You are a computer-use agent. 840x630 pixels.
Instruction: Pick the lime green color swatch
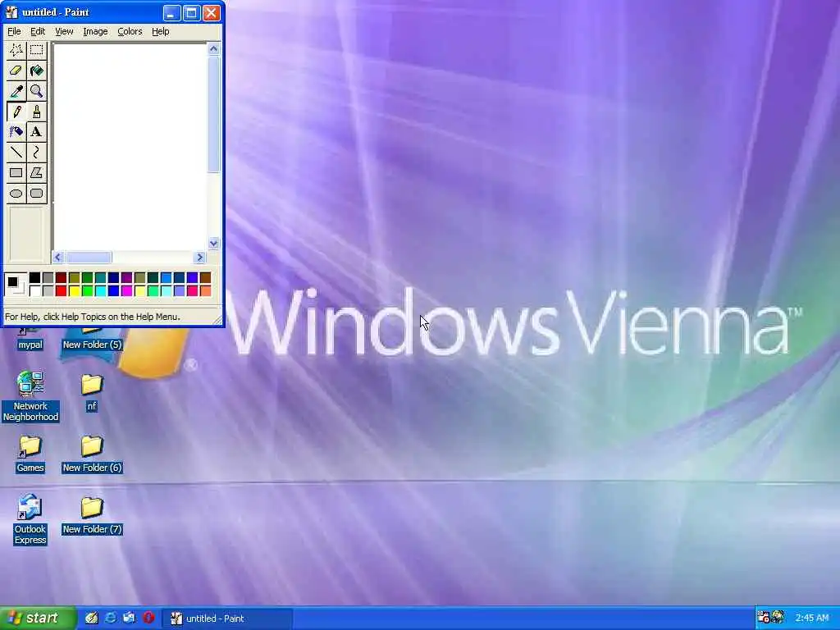[87, 291]
